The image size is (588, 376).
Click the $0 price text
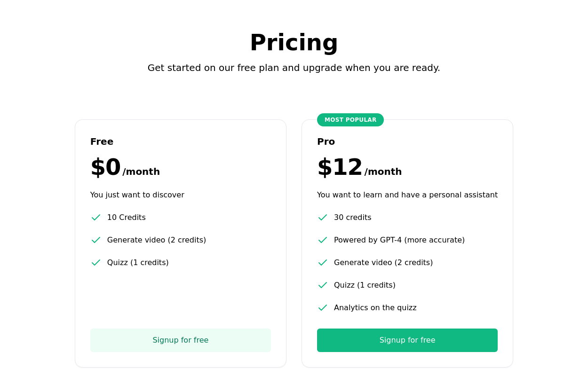pyautogui.click(x=106, y=168)
